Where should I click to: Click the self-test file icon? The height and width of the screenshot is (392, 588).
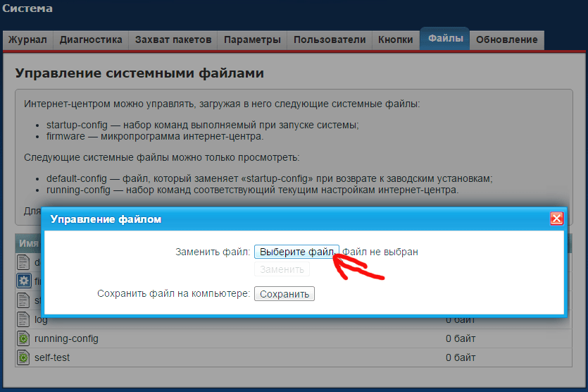pos(23,357)
